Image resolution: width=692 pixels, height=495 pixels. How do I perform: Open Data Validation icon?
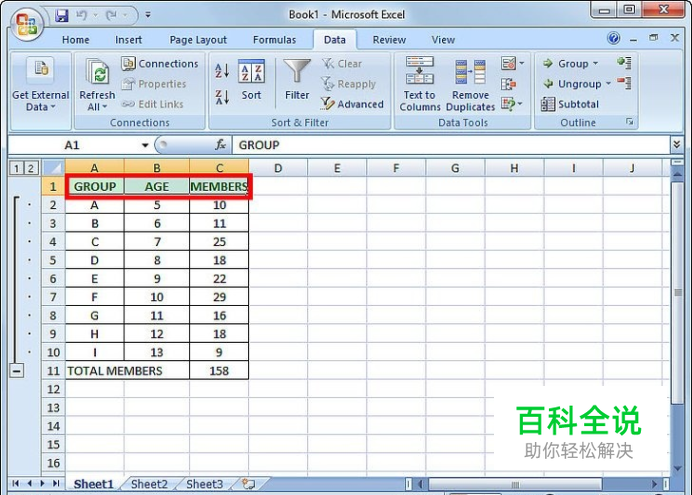click(508, 64)
